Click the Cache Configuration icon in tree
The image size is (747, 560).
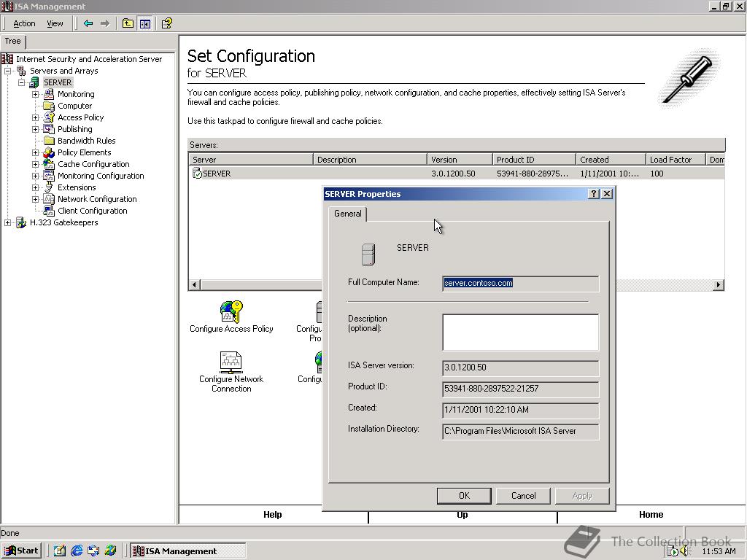click(x=49, y=164)
